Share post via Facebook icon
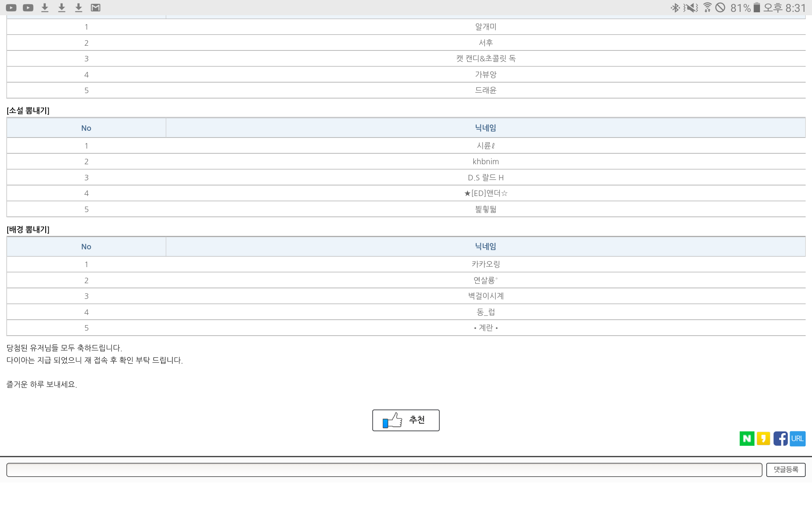 [x=780, y=439]
